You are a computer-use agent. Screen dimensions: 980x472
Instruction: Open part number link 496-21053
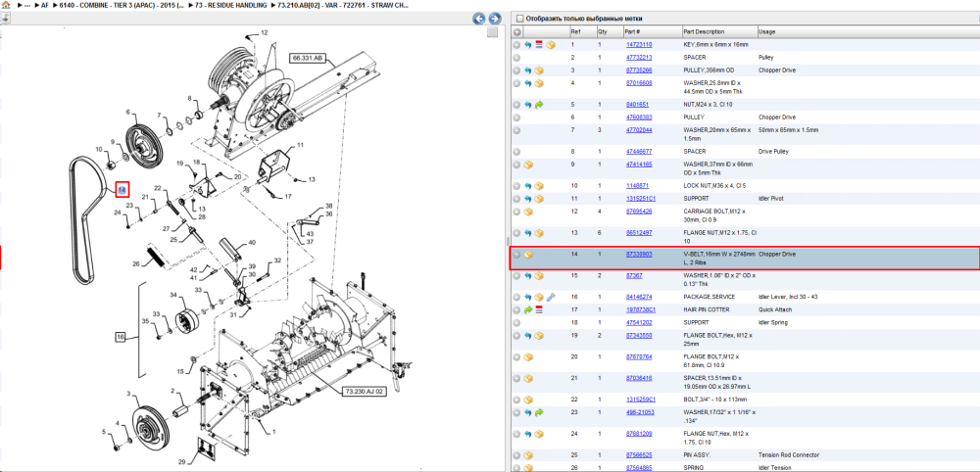(x=640, y=412)
